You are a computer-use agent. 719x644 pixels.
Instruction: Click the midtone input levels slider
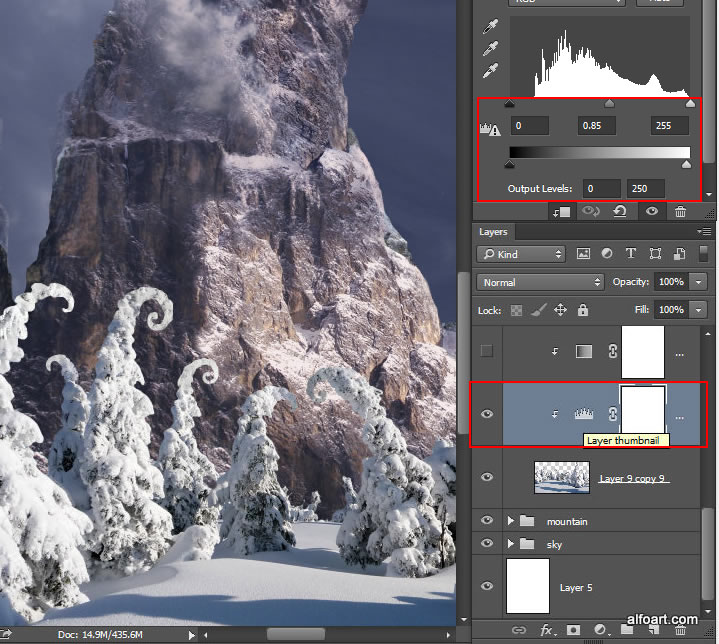pyautogui.click(x=610, y=103)
